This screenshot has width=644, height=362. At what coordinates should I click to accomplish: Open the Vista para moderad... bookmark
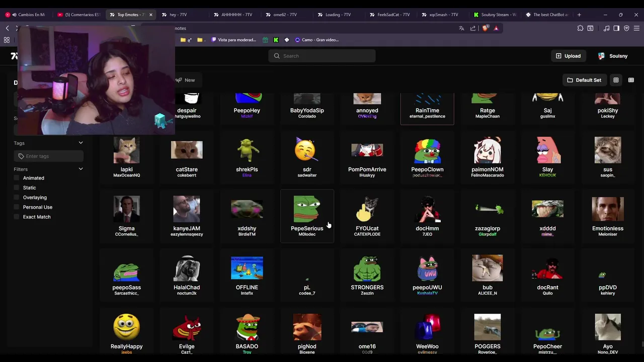click(x=234, y=40)
